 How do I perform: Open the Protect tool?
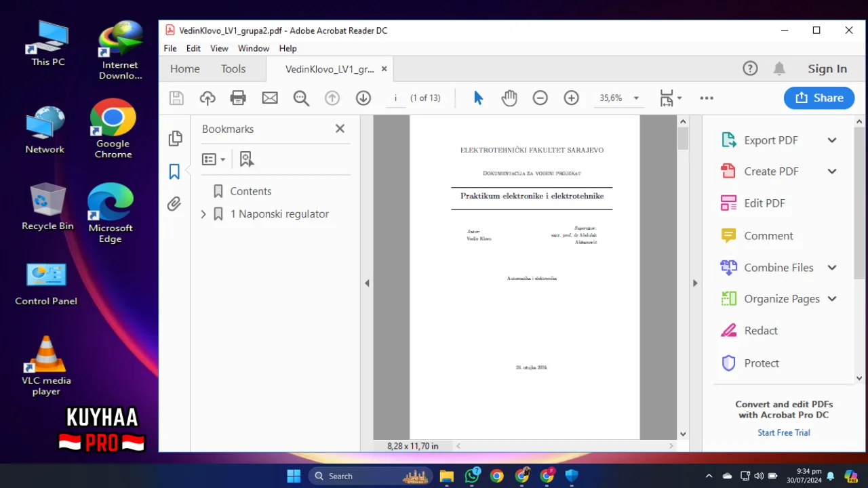(x=762, y=363)
